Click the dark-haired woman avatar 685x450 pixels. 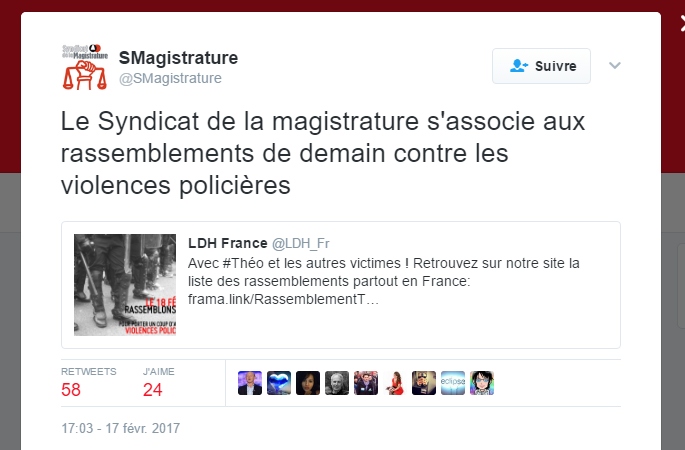coord(308,383)
